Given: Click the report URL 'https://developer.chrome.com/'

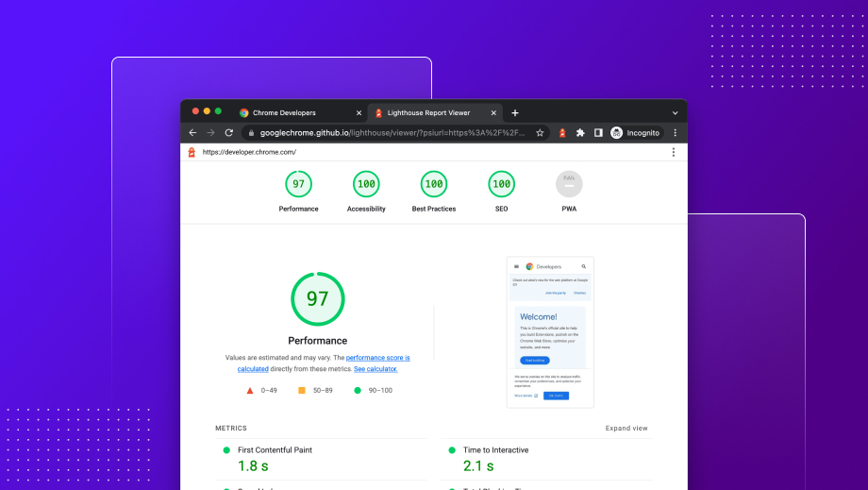Looking at the screenshot, I should (249, 152).
